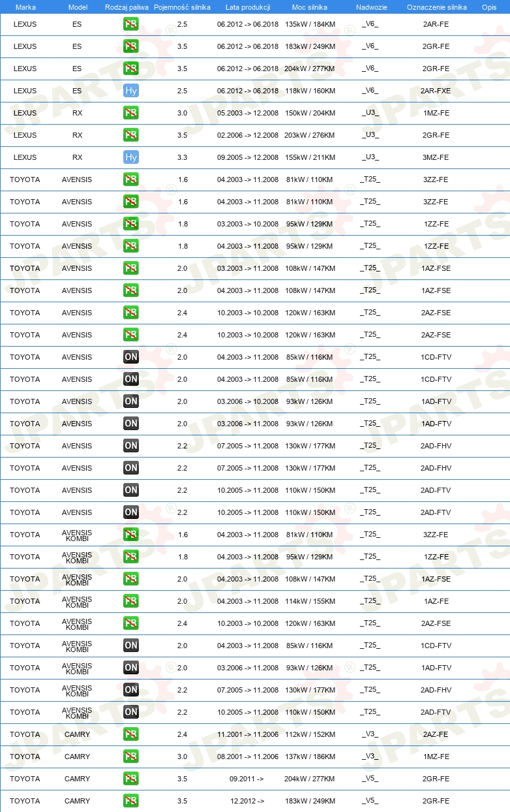Click petrol icon in Lexus ES 2AR-FE row
The width and height of the screenshot is (510, 812).
(131, 24)
